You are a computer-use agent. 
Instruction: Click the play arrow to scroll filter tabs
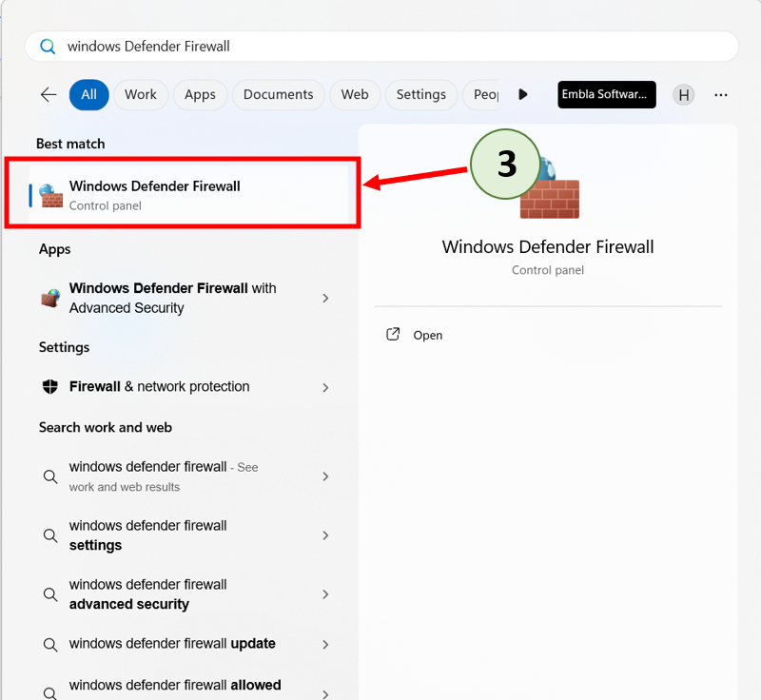(x=522, y=94)
